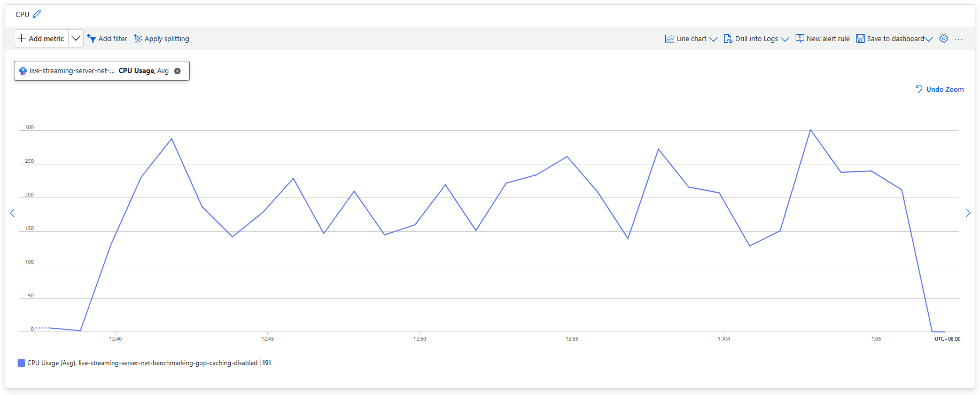980x395 pixels.
Task: Click the 50 y-axis label
Action: coord(31,296)
